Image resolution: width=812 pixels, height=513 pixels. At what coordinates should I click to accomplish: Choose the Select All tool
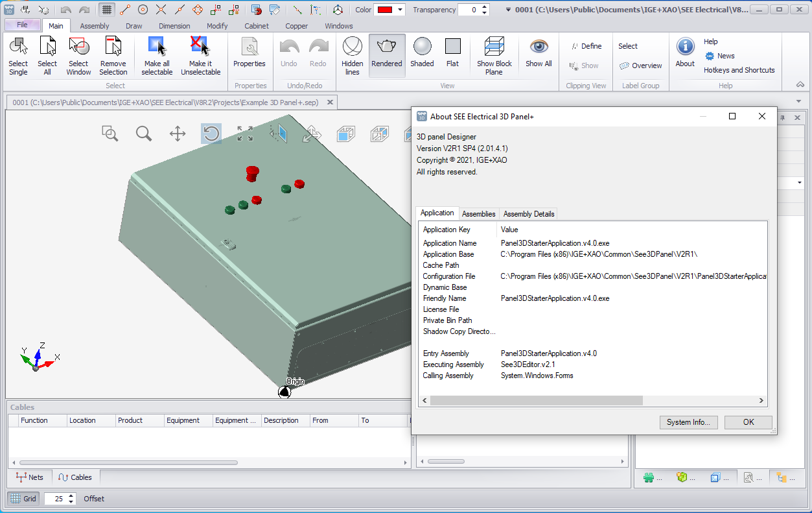[x=47, y=56]
